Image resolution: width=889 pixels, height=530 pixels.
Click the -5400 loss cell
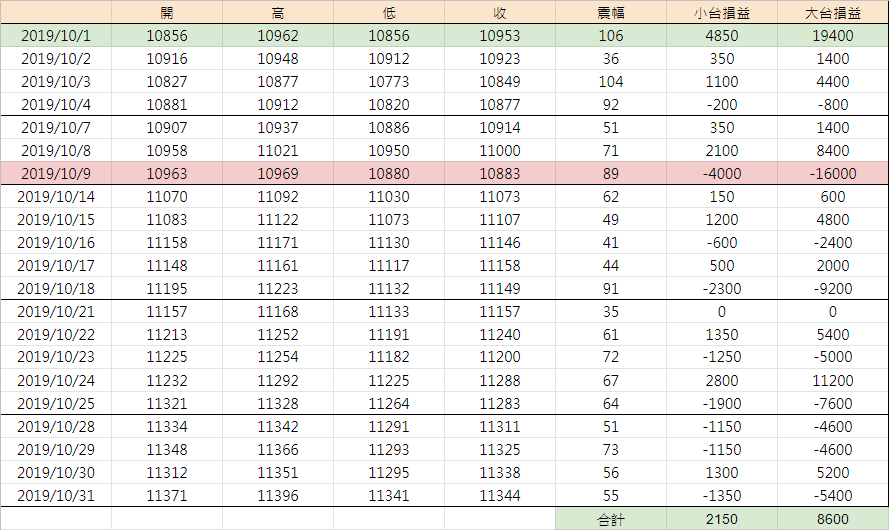click(x=833, y=495)
